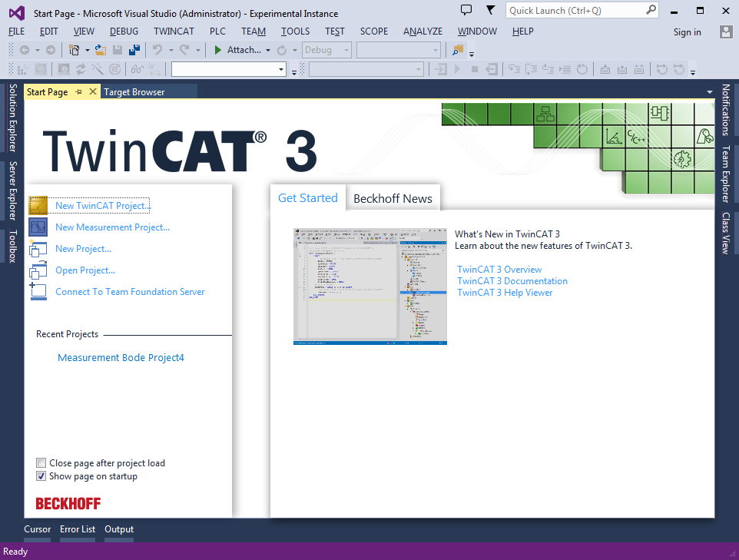Toggle Close page after project load checkbox
Viewport: 739px width, 560px height.
coord(41,463)
